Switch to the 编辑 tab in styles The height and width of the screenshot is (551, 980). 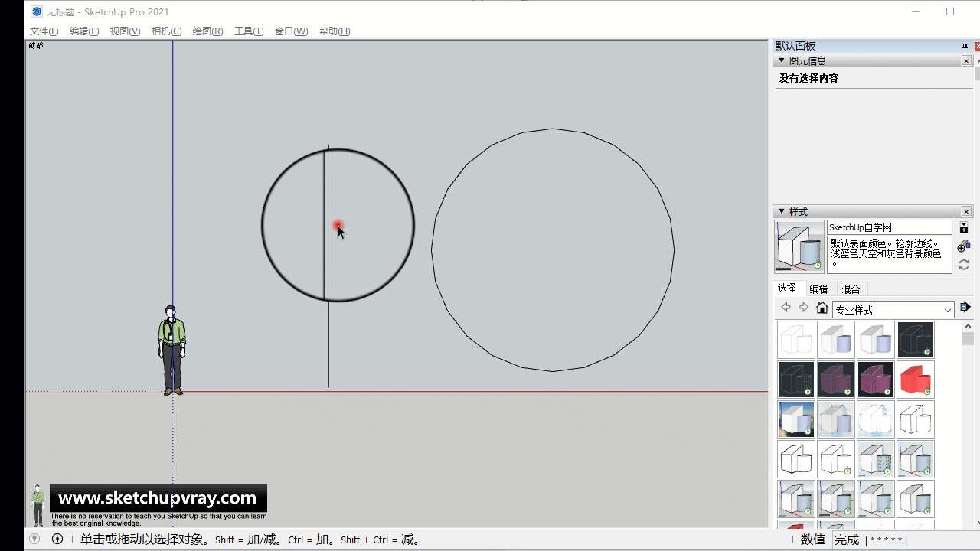pos(818,289)
